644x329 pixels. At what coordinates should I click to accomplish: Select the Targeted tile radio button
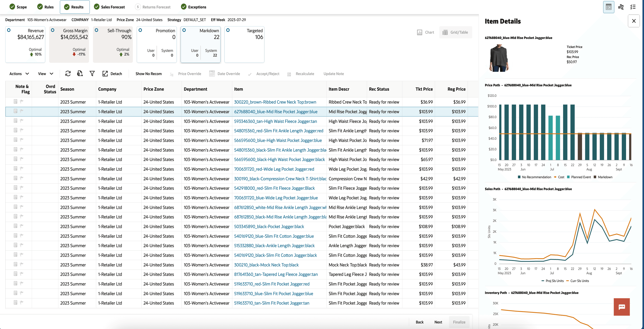click(228, 30)
